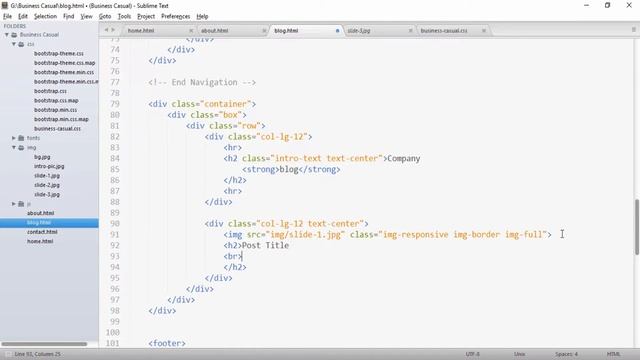Open about.html in sidebar

point(40,213)
